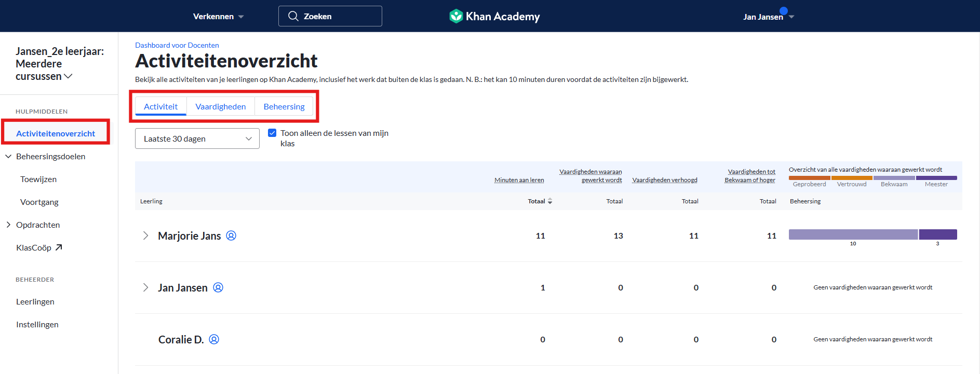Click Marjorie Jans name
Image resolution: width=980 pixels, height=374 pixels.
pos(190,236)
